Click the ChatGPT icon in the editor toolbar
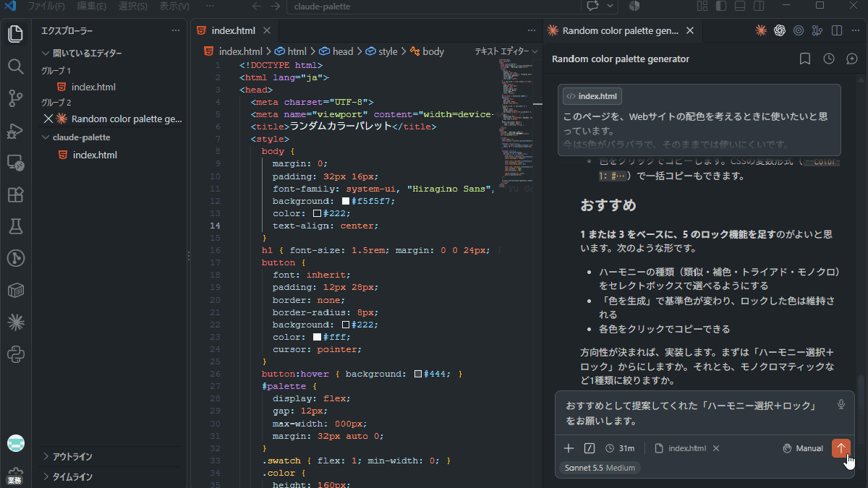Viewport: 868px width, 488px height. point(780,30)
